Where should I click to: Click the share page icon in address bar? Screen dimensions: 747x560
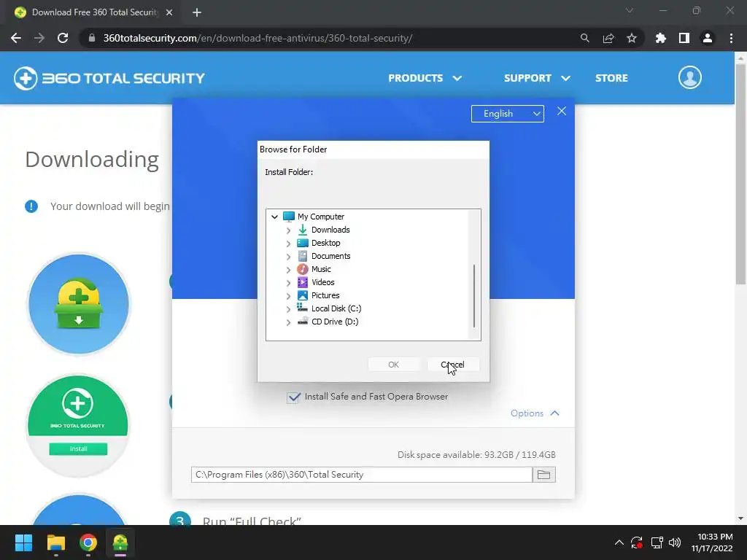(608, 38)
